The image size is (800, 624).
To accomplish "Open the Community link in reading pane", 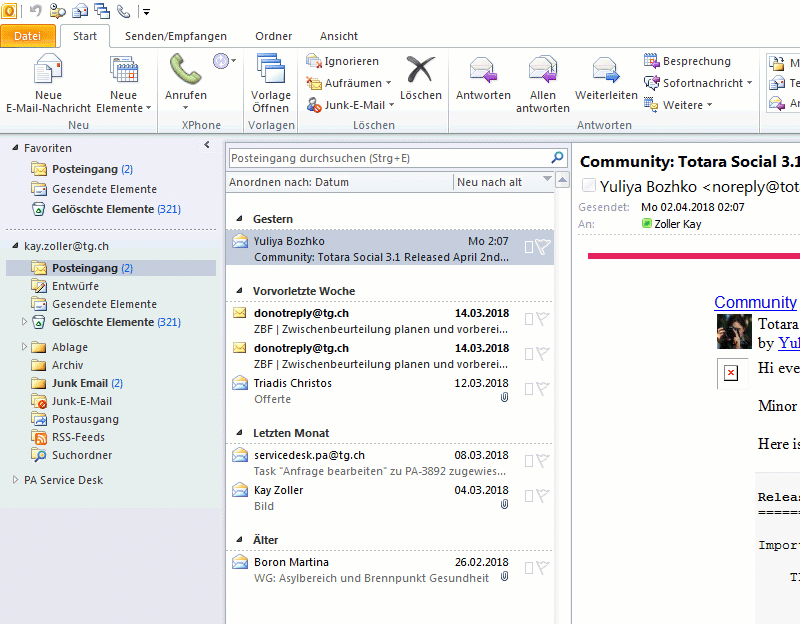I will click(x=755, y=302).
